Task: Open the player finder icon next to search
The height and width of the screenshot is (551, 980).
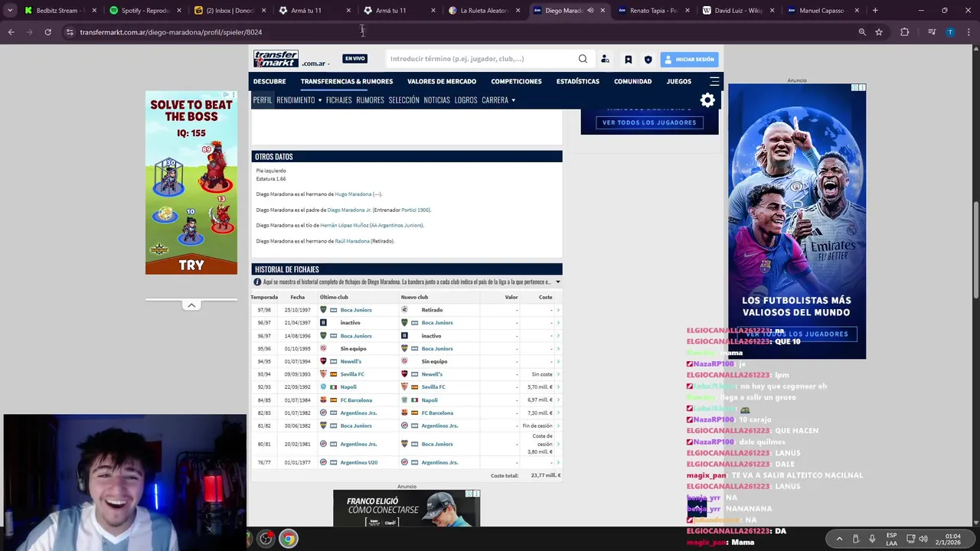Action: tap(605, 59)
